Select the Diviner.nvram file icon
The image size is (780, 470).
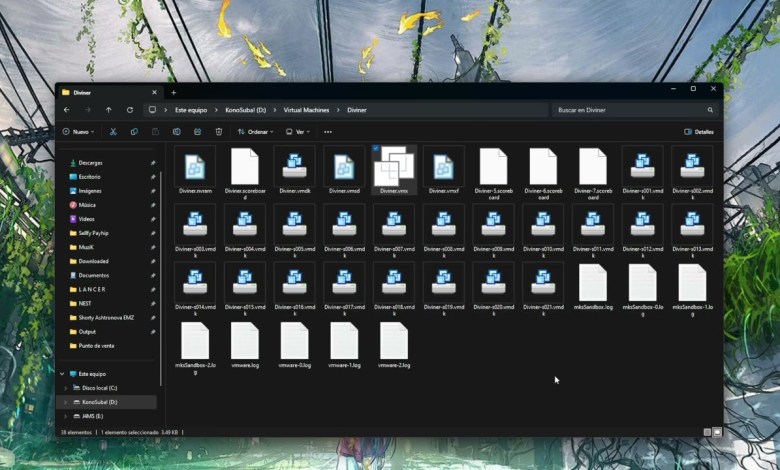(195, 167)
